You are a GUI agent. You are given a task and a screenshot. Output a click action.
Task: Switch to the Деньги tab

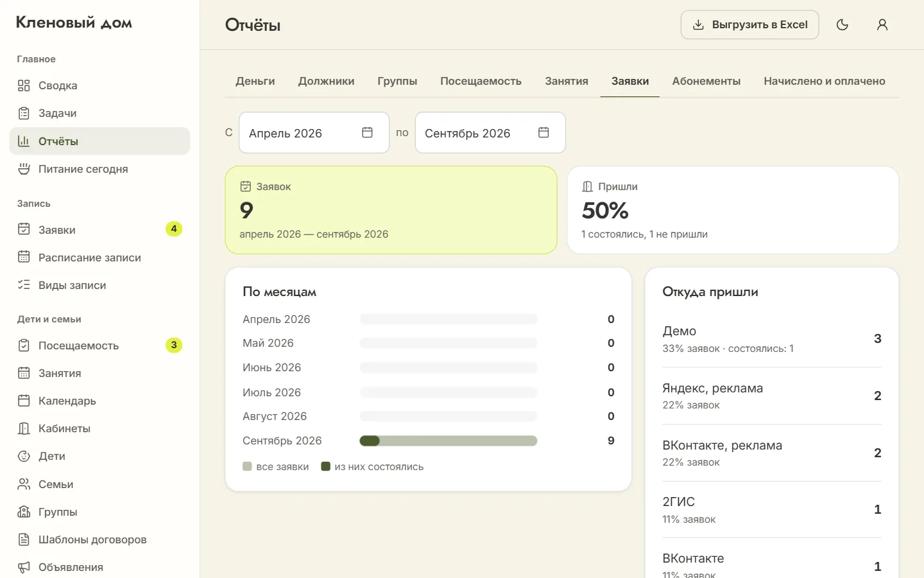[255, 81]
